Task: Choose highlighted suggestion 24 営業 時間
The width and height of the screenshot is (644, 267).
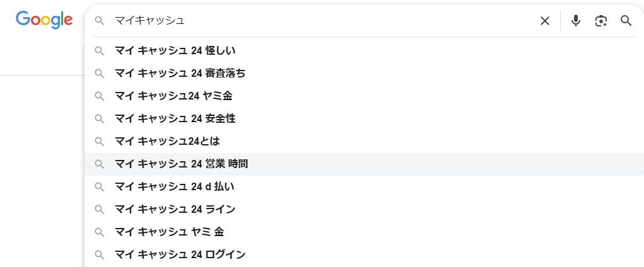Action: tap(181, 164)
